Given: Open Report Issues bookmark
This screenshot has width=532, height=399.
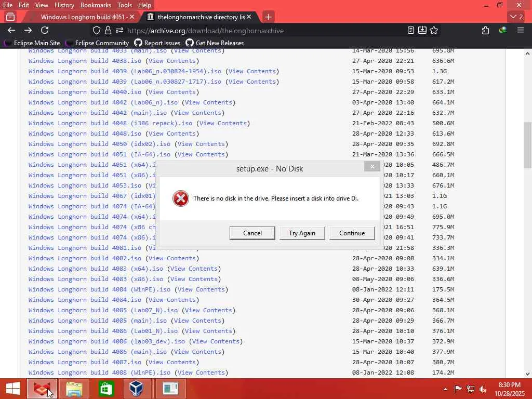Looking at the screenshot, I should tap(157, 43).
